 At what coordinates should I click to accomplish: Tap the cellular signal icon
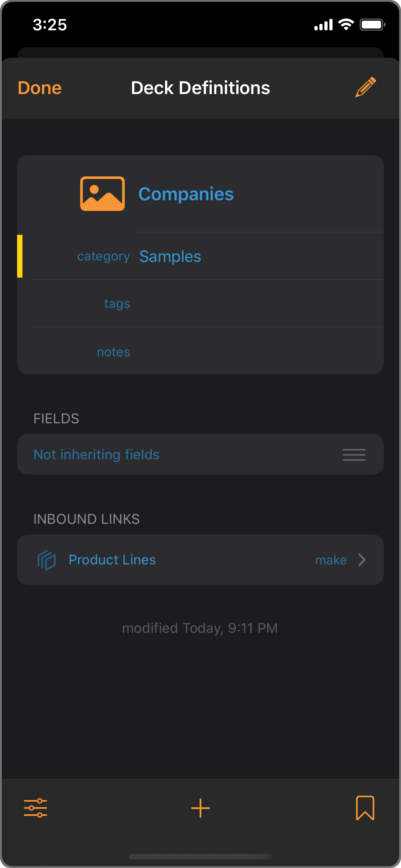[323, 25]
